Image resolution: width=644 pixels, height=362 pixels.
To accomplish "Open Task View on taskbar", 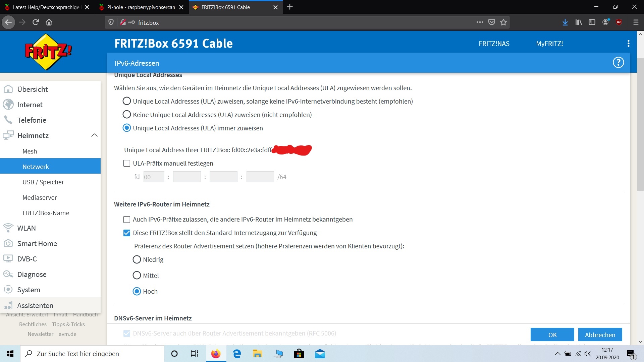I will point(194,354).
